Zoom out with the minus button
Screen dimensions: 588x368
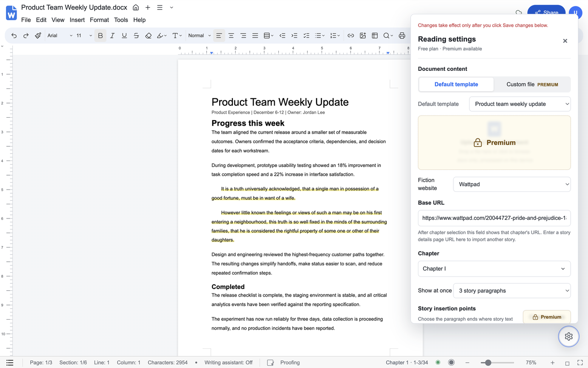[x=467, y=362]
